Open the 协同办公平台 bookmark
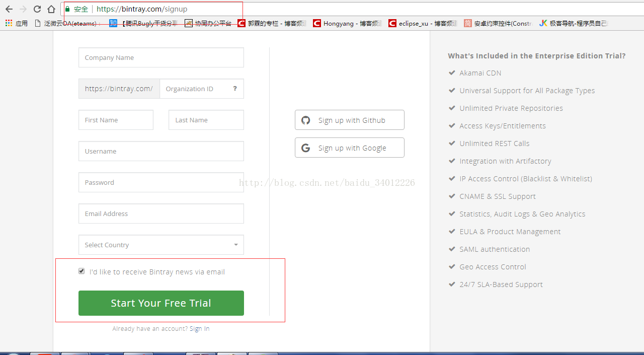Image resolution: width=644 pixels, height=355 pixels. pos(208,23)
